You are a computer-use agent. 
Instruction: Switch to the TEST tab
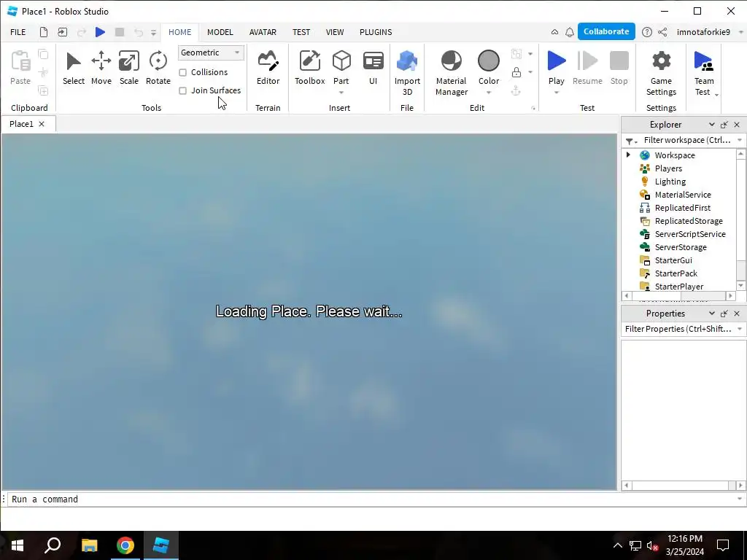301,32
